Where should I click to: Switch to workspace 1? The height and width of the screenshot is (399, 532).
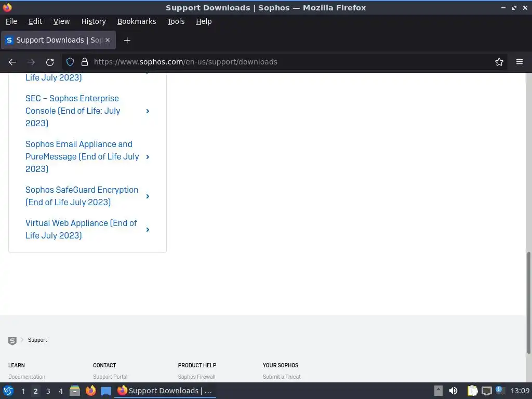coord(23,391)
